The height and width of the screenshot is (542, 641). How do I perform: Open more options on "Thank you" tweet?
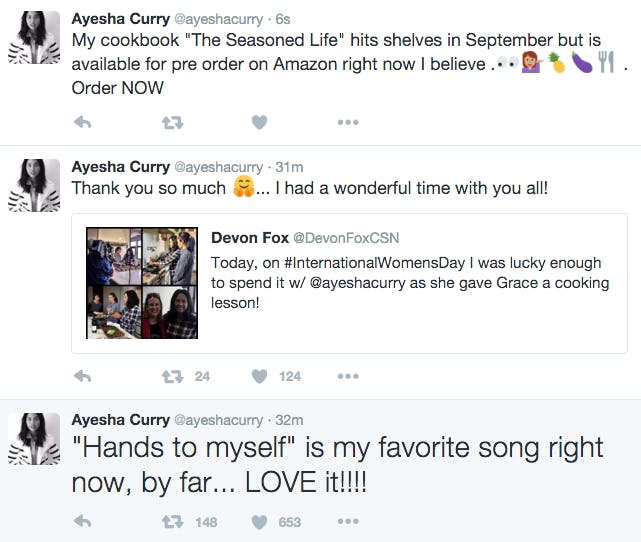pyautogui.click(x=347, y=377)
